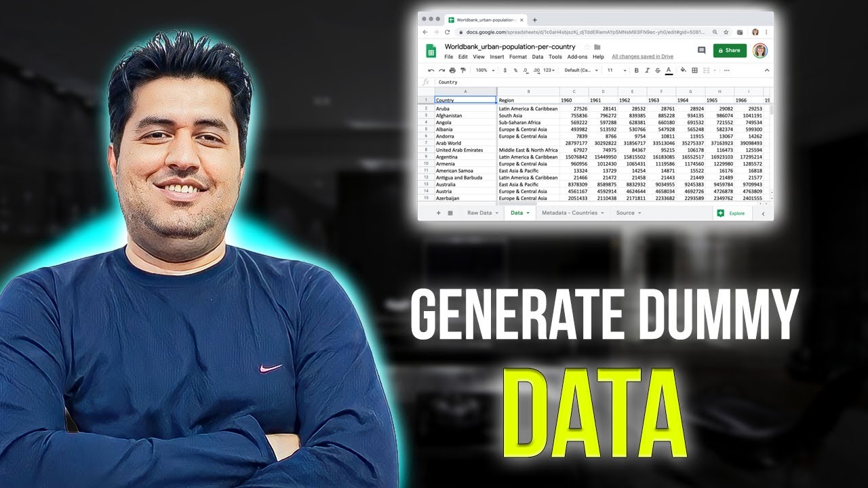Open the Add-ons menu
The image size is (868, 488).
click(578, 57)
